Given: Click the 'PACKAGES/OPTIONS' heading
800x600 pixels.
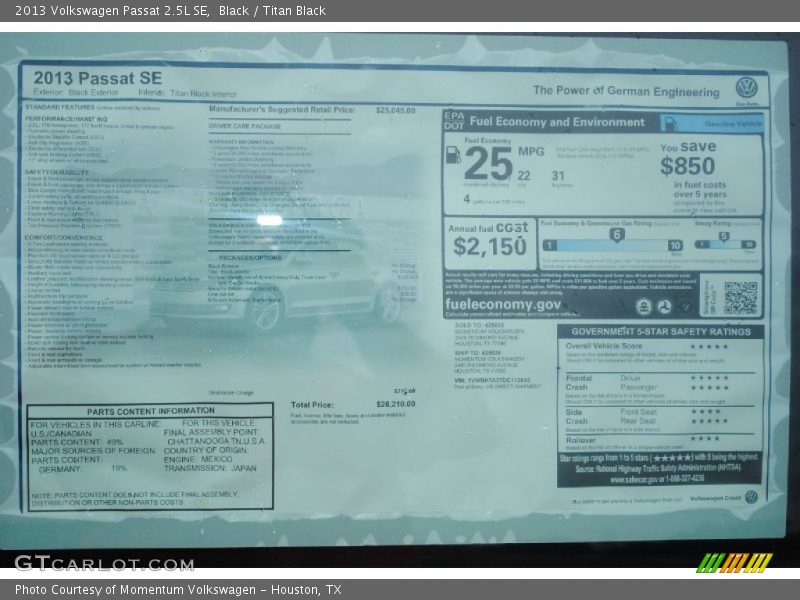Looking at the screenshot, I should (250, 258).
